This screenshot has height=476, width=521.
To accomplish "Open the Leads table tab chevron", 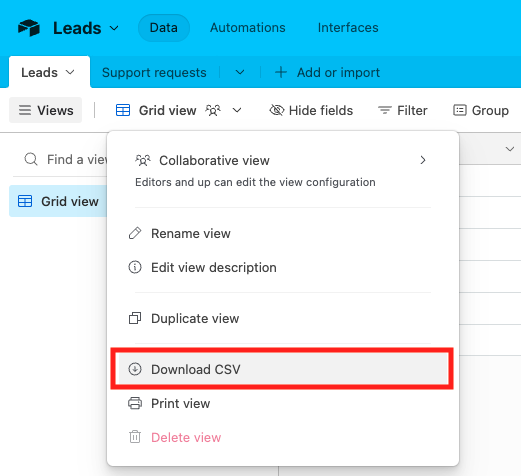I will (x=70, y=72).
